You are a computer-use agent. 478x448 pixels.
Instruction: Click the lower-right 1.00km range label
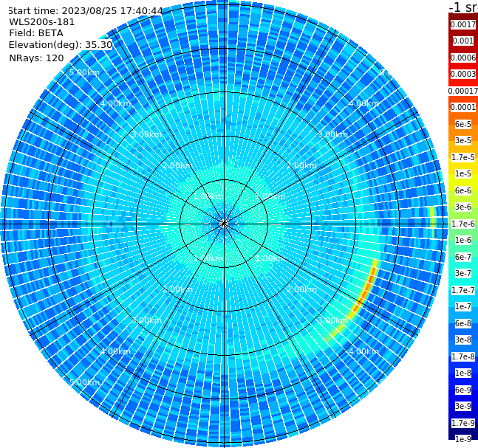[270, 258]
